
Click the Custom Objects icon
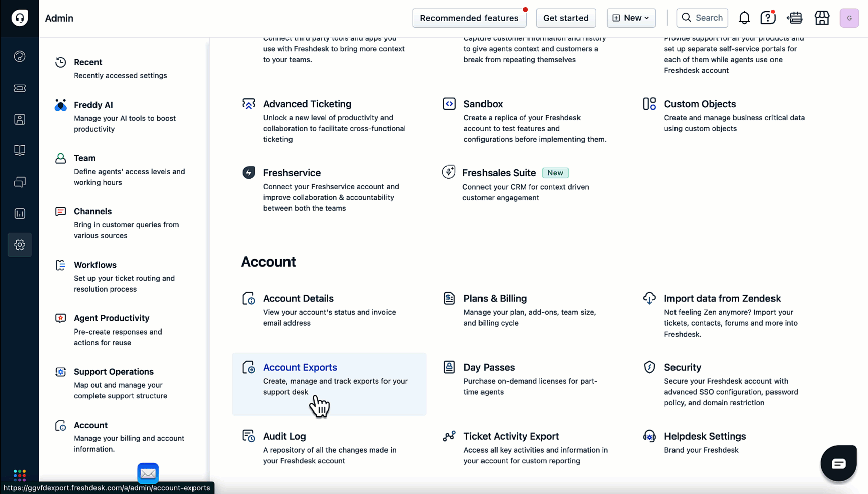649,104
